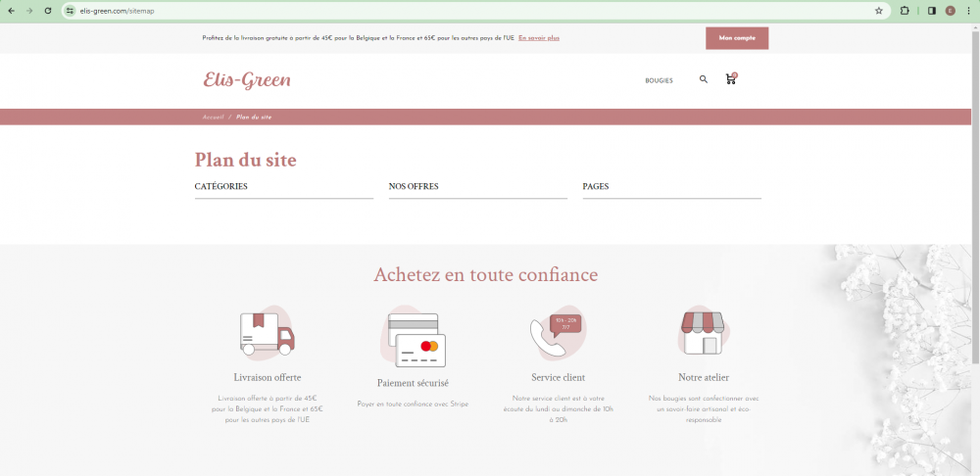
Task: Open the BOUGIES menu item
Action: (x=659, y=80)
